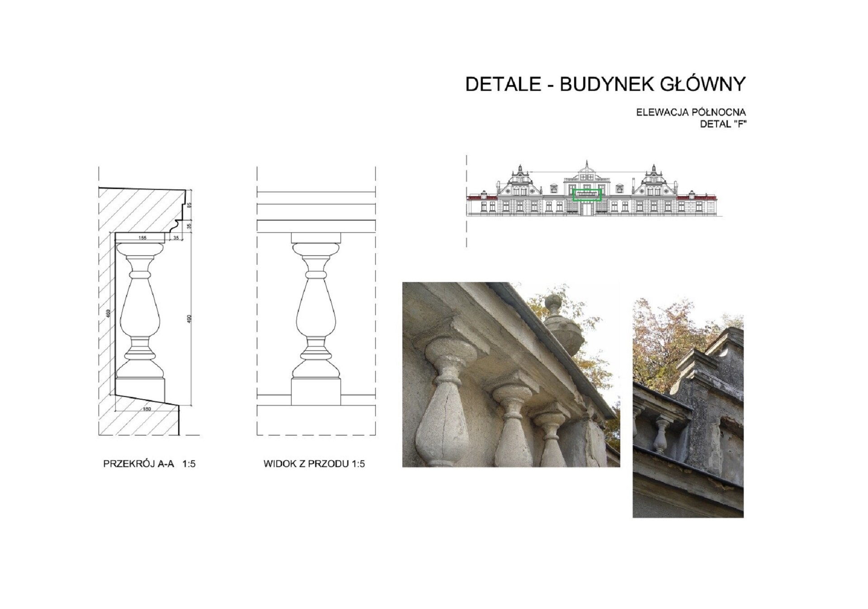Open the narrow cornice photo on right
This screenshot has width=868, height=609.
(x=688, y=407)
